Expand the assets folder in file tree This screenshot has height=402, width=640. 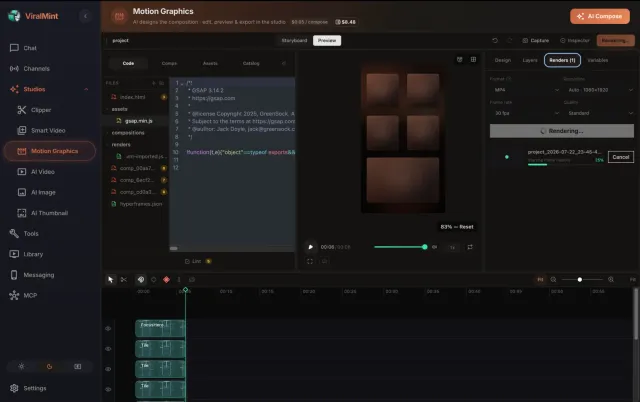(119, 109)
